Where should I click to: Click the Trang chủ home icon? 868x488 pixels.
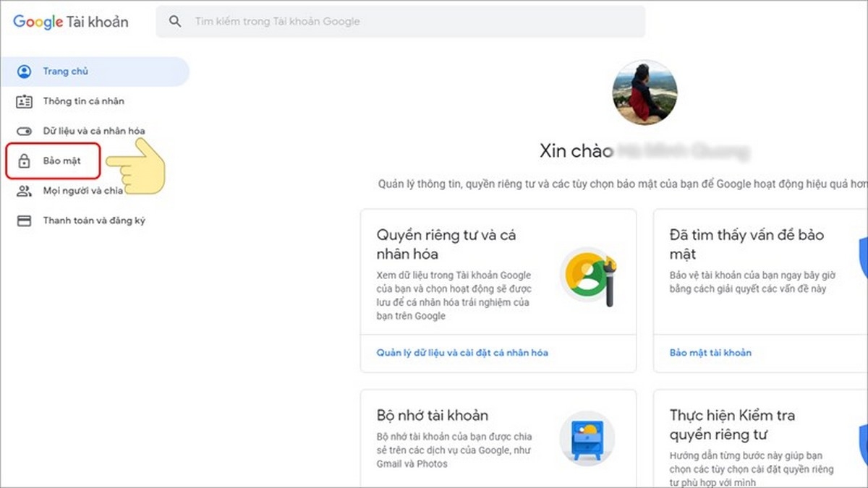click(x=25, y=72)
